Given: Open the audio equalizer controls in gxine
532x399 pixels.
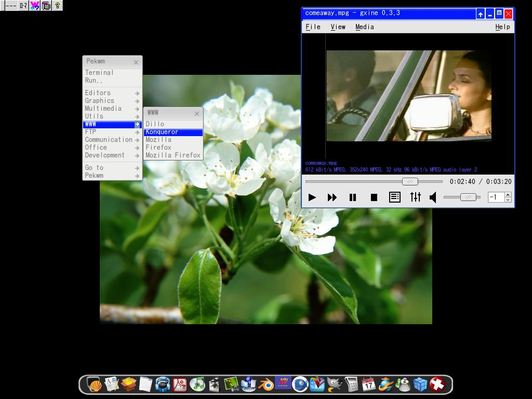Looking at the screenshot, I should click(x=415, y=197).
